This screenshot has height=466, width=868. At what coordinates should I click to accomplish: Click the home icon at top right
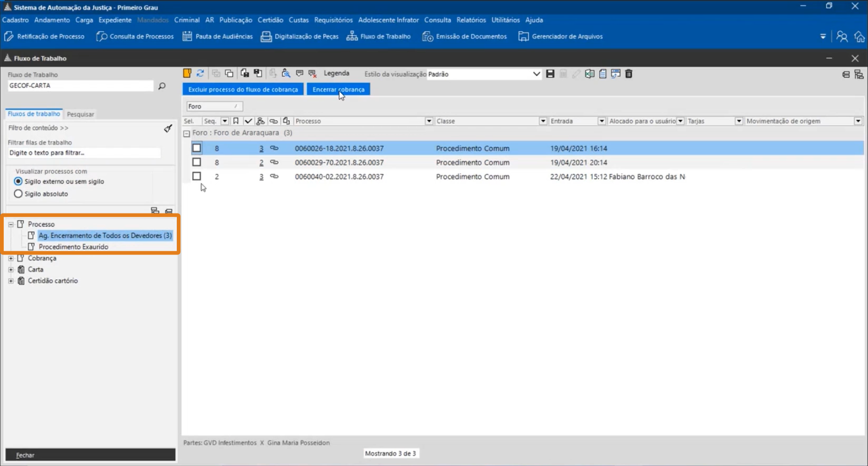[x=860, y=36]
